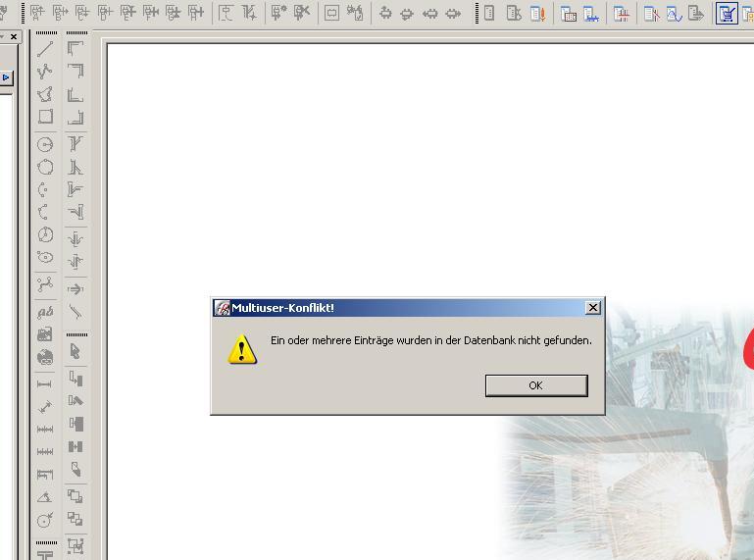Select the Sector drawing tool
The image size is (754, 560).
[45, 234]
